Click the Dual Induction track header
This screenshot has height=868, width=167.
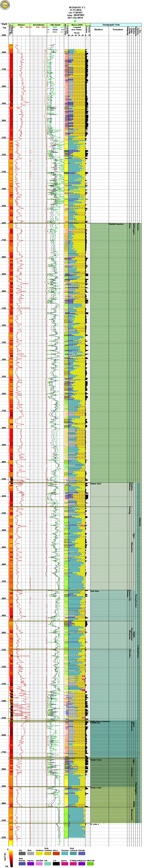(x=38, y=25)
